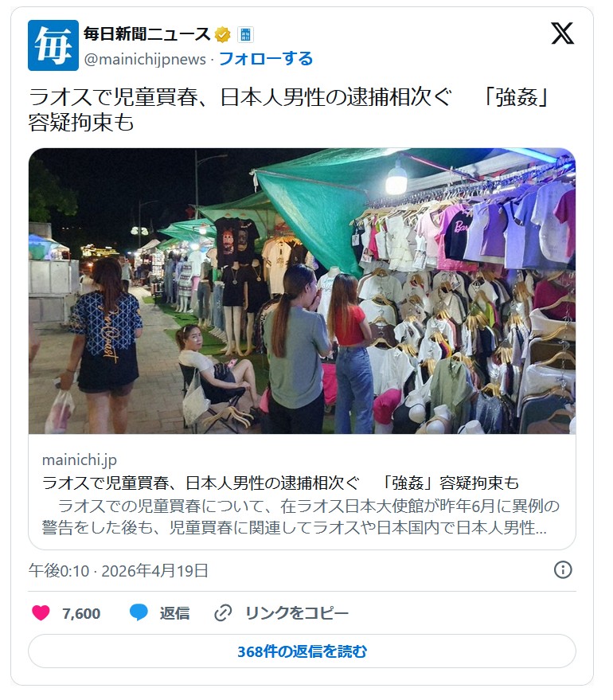Click the tweet timestamp 午後0:10
This screenshot has width=613, height=700.
click(x=58, y=570)
